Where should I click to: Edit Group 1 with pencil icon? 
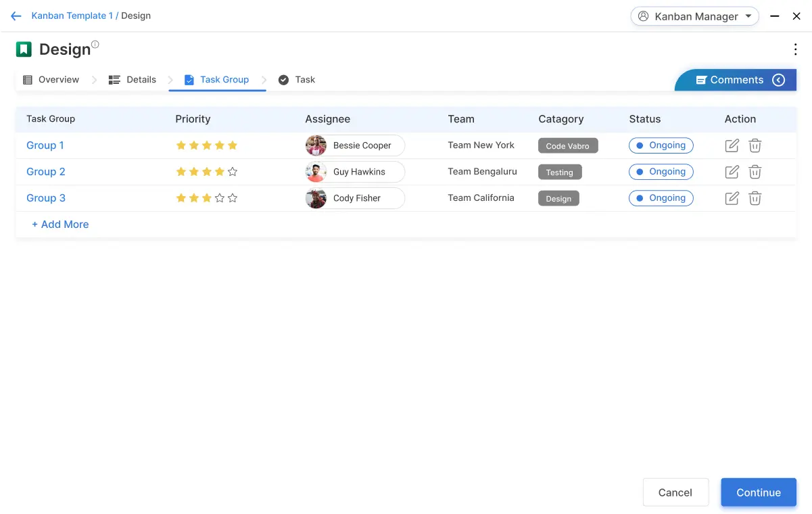732,145
